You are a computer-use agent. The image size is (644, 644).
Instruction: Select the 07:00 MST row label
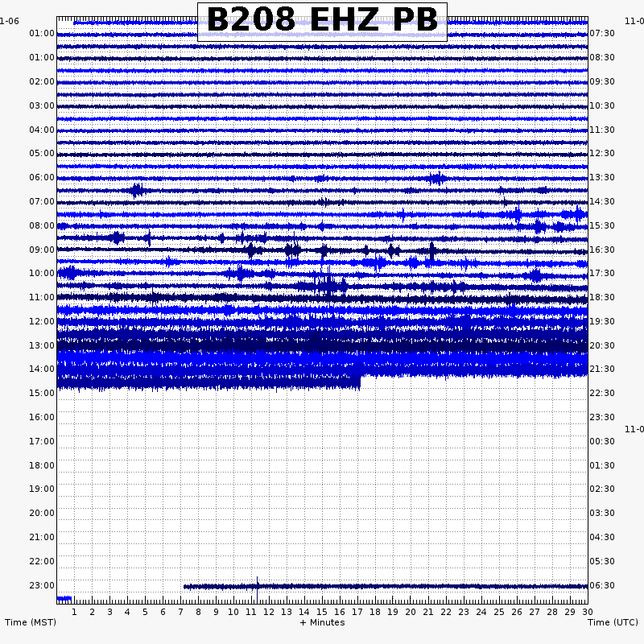pyautogui.click(x=42, y=202)
